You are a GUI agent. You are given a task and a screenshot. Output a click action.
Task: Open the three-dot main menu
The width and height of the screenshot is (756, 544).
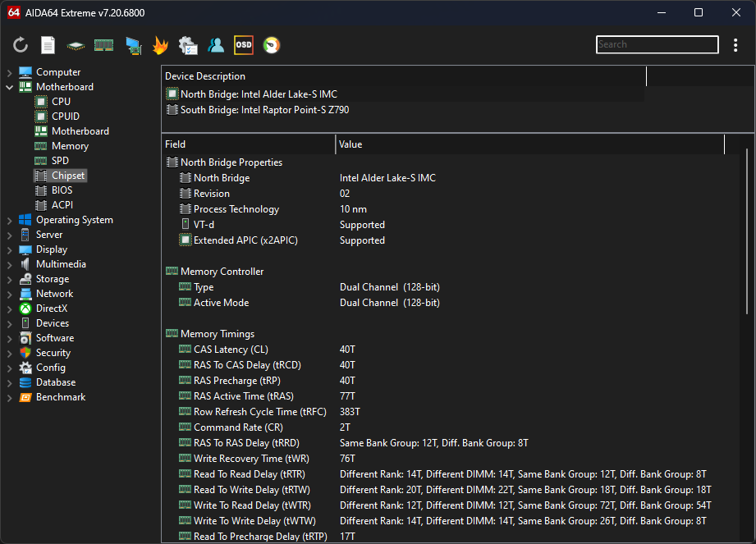pos(735,45)
